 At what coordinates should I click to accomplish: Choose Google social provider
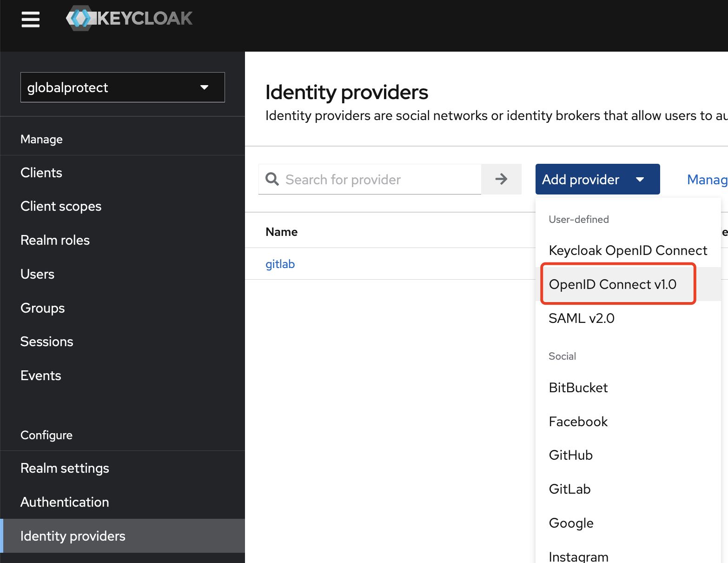coord(628,523)
